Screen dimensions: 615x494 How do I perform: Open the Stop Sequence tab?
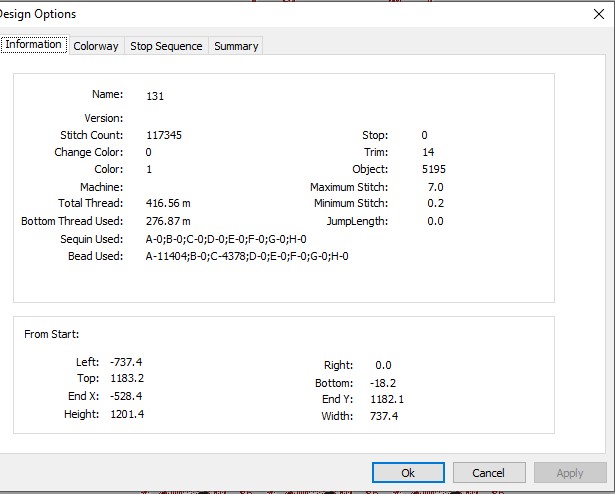click(x=166, y=46)
